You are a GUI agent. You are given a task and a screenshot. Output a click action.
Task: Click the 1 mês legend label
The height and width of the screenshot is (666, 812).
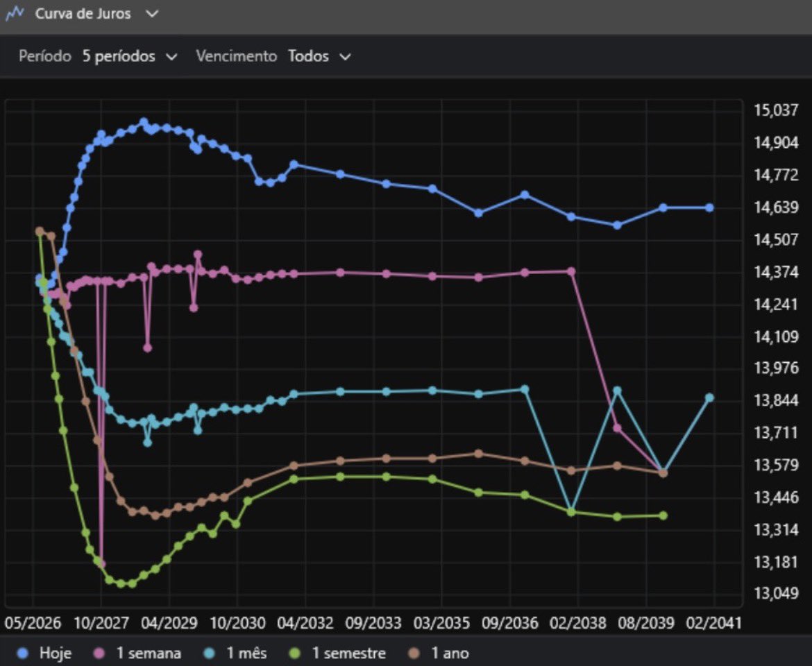(x=246, y=653)
